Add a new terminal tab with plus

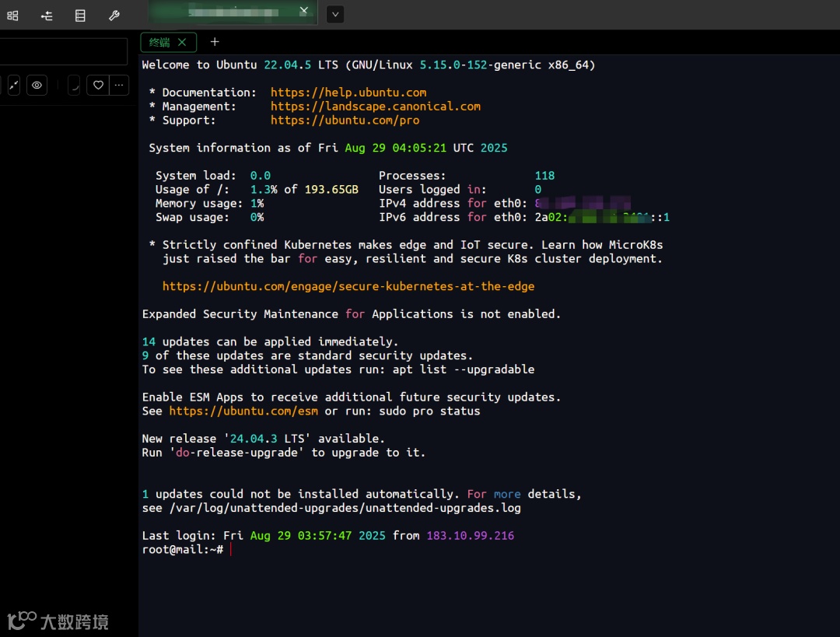pos(215,42)
